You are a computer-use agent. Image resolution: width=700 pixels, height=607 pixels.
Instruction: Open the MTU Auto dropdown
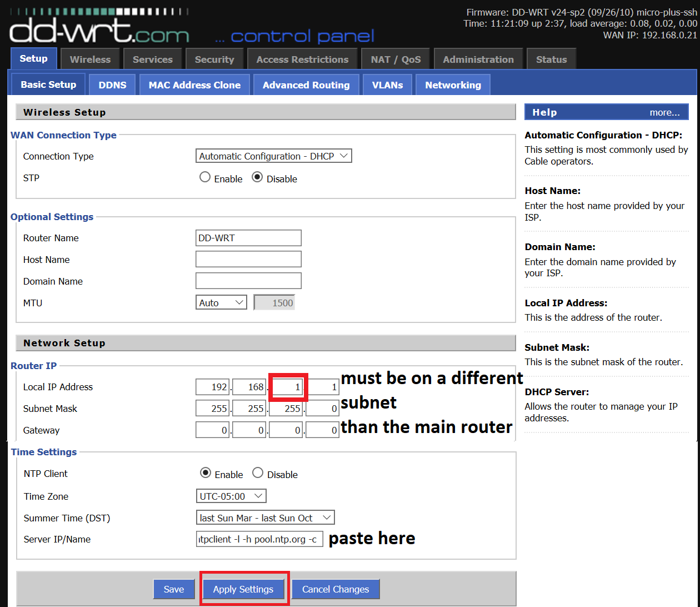pos(221,302)
